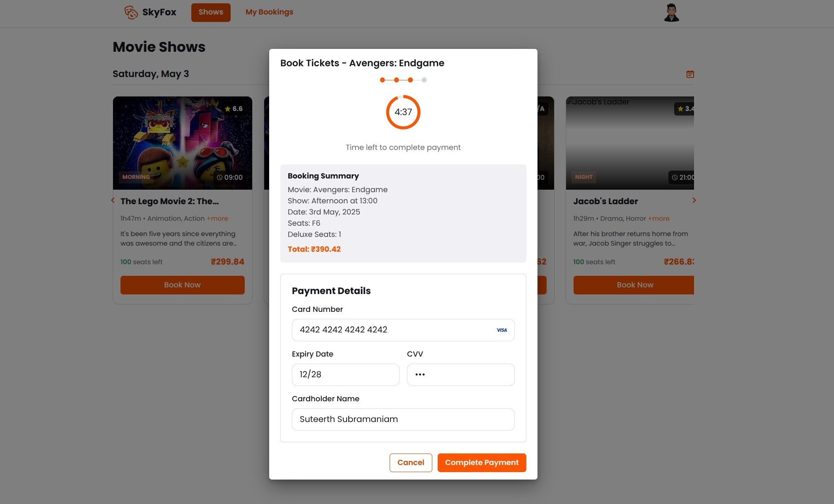
Task: Cancel the ticket booking
Action: (x=411, y=463)
